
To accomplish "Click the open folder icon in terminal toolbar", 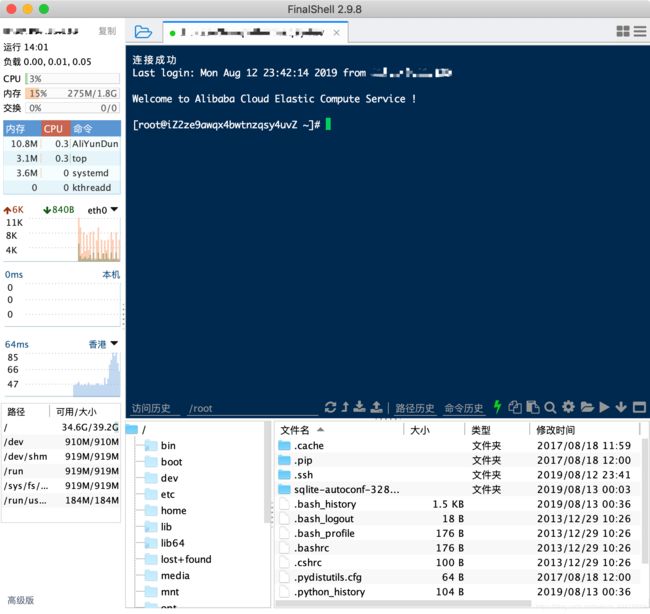I will click(x=587, y=407).
